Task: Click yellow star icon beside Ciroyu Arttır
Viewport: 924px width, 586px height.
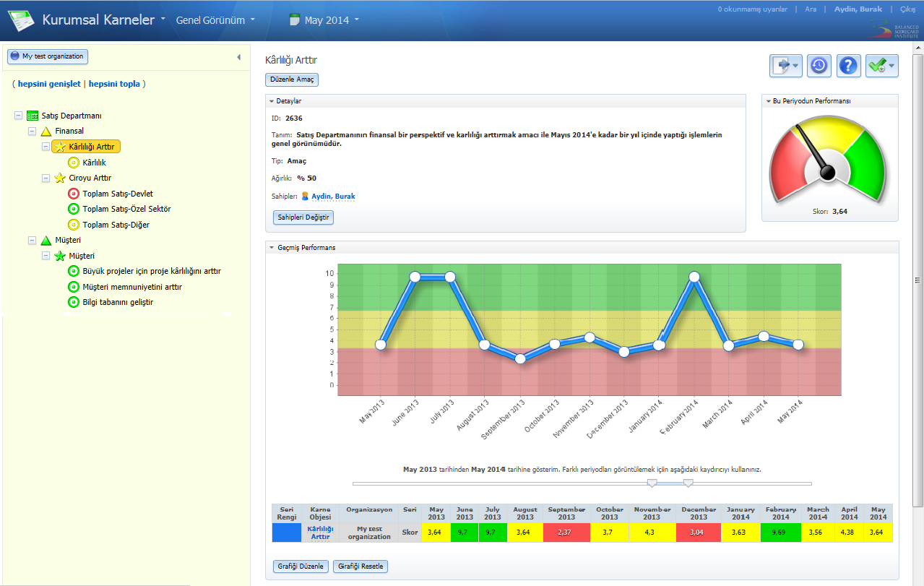Action: (x=60, y=178)
